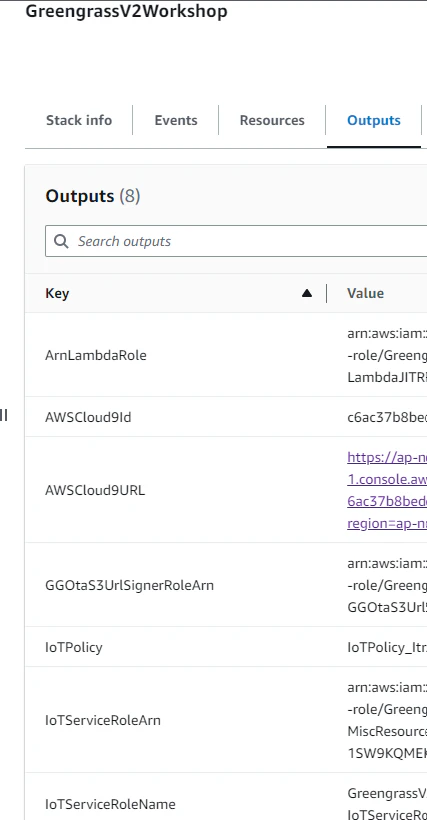
Task: Select the IoTServiceRoleName key
Action: click(x=110, y=804)
